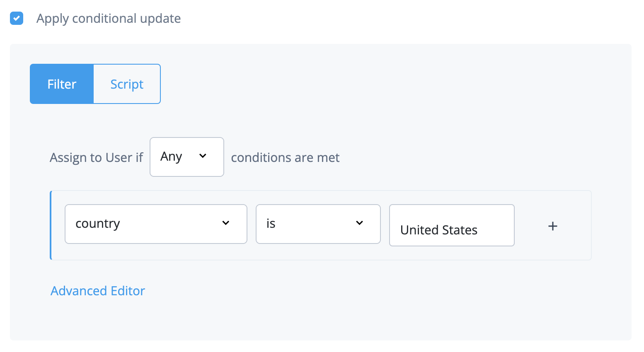This screenshot has width=644, height=352.
Task: Switch to the Script tab
Action: pyautogui.click(x=127, y=84)
